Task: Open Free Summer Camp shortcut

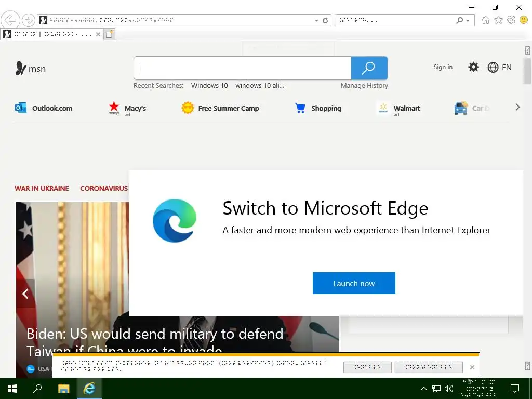Action: click(x=220, y=108)
